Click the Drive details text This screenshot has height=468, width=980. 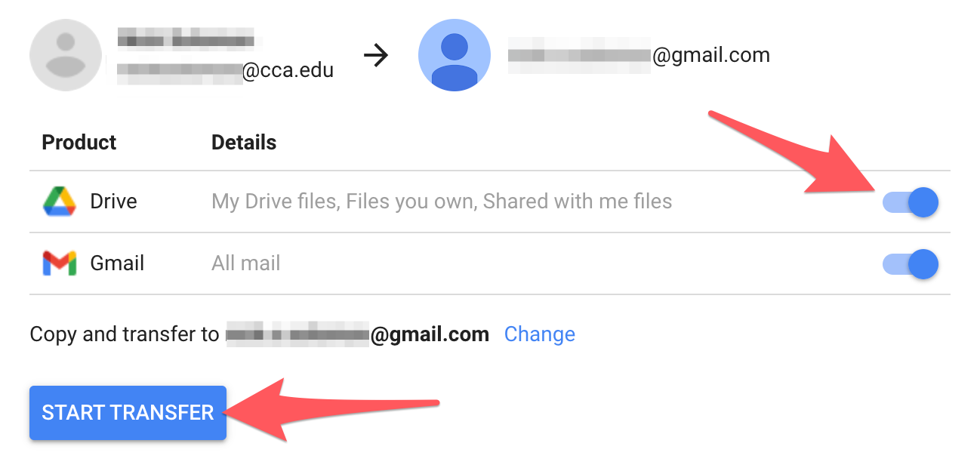[442, 202]
